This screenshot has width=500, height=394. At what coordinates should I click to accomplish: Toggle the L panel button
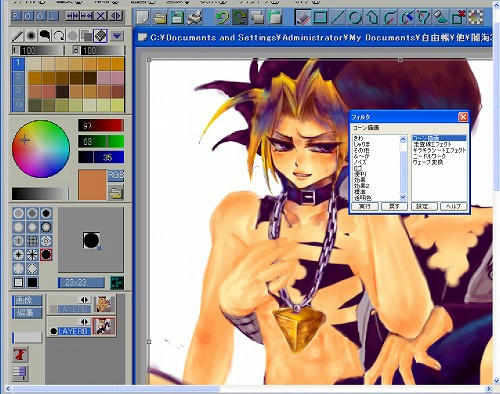coord(53,16)
